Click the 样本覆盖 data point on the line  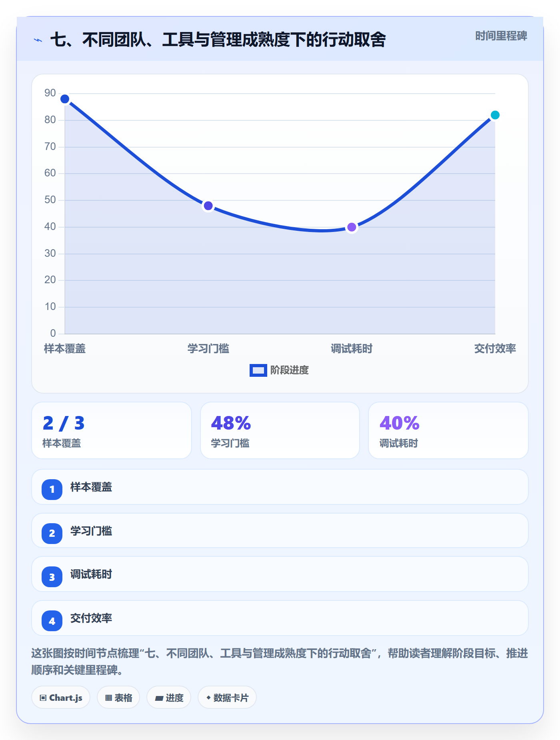click(x=65, y=99)
